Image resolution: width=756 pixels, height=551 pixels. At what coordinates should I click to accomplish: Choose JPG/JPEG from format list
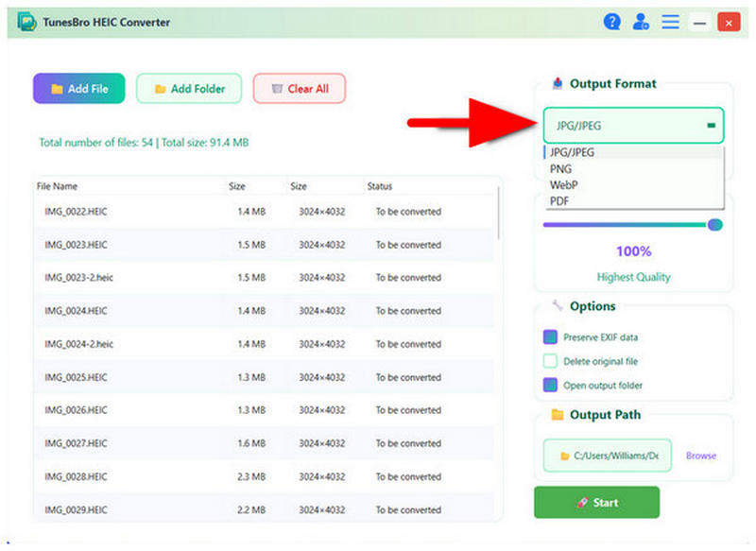[633, 152]
